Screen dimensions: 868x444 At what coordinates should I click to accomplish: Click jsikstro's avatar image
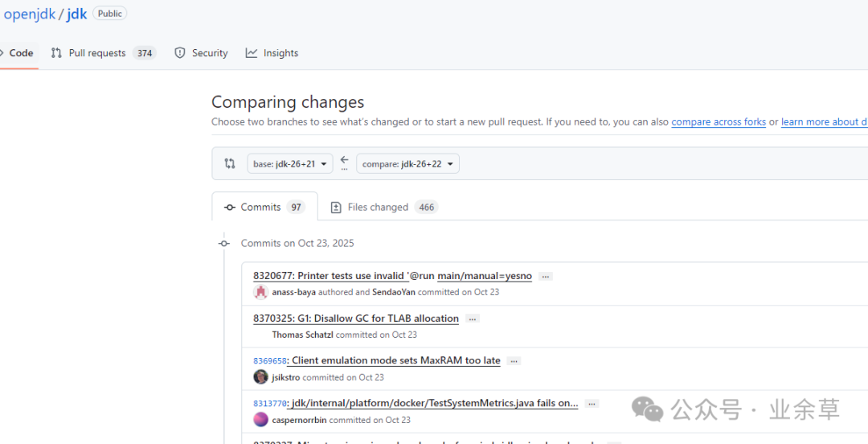tap(260, 377)
